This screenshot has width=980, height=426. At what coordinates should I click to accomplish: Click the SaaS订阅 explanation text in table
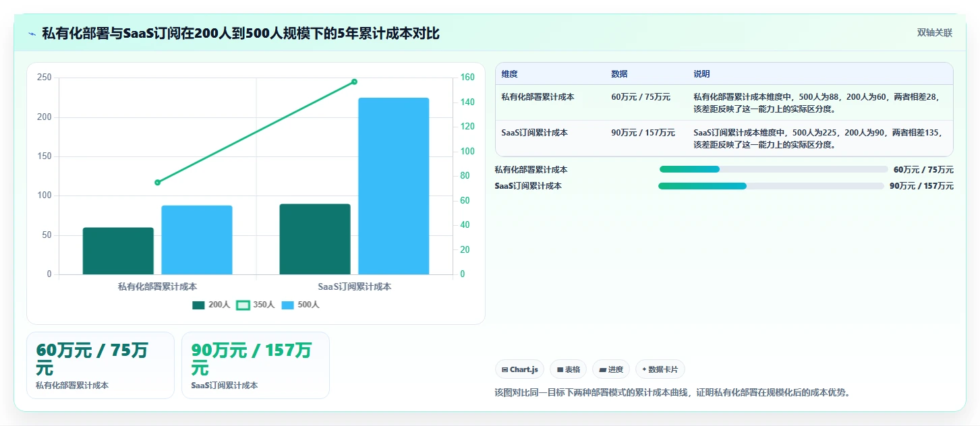(x=818, y=138)
